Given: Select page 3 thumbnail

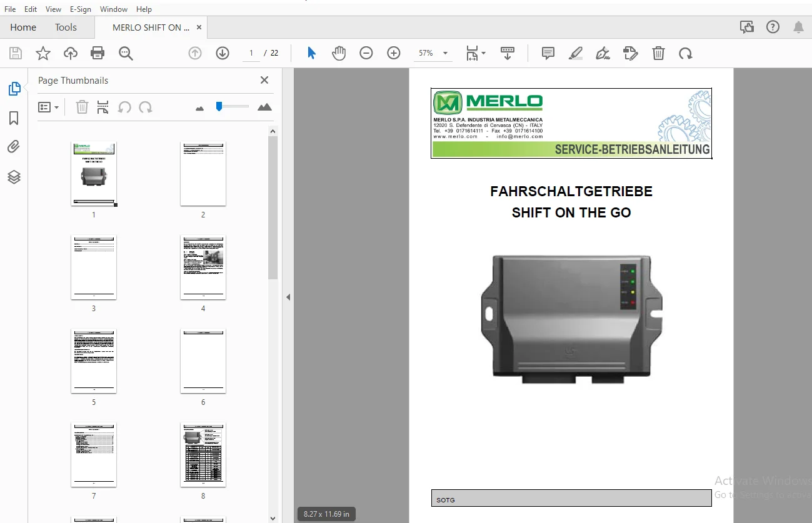Looking at the screenshot, I should coord(94,267).
